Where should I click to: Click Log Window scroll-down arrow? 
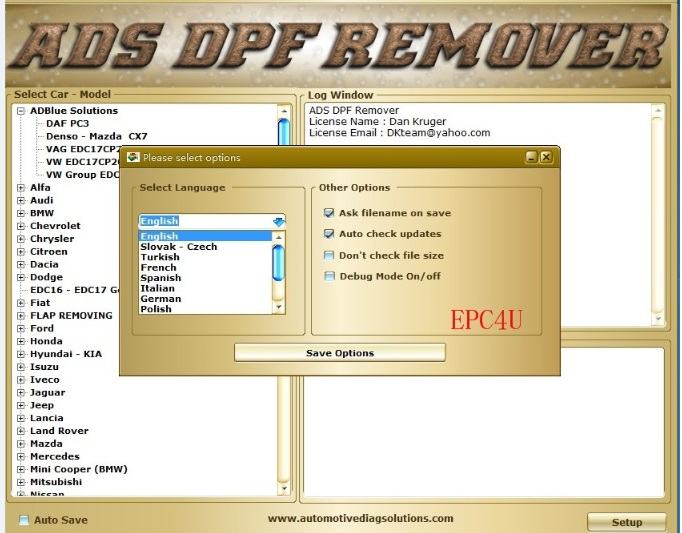click(x=658, y=319)
